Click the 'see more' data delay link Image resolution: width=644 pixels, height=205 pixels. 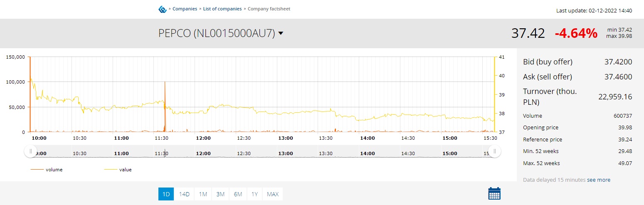click(599, 180)
